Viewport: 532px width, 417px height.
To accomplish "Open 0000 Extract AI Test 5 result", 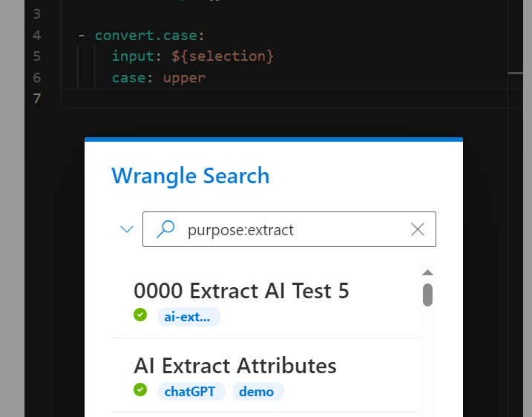I will pos(241,291).
